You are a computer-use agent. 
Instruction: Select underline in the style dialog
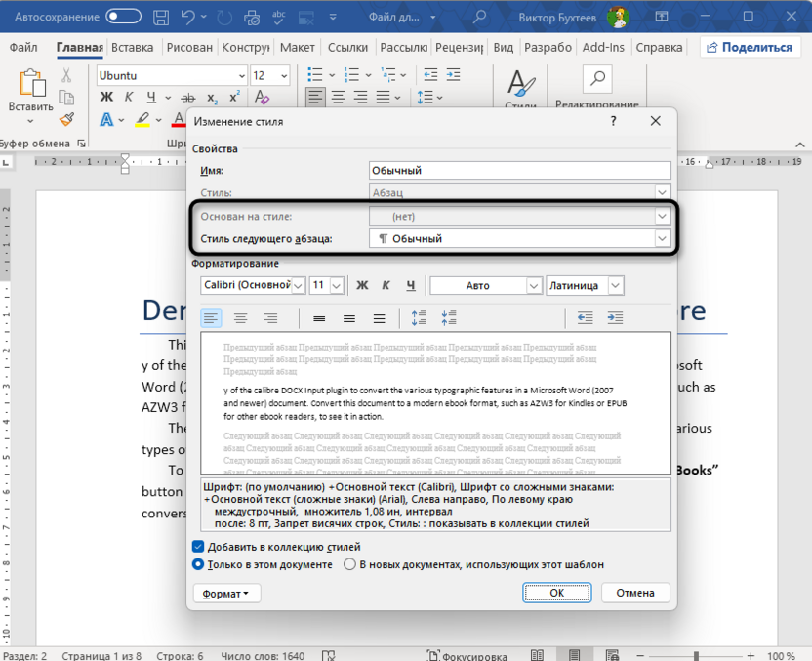[x=409, y=285]
